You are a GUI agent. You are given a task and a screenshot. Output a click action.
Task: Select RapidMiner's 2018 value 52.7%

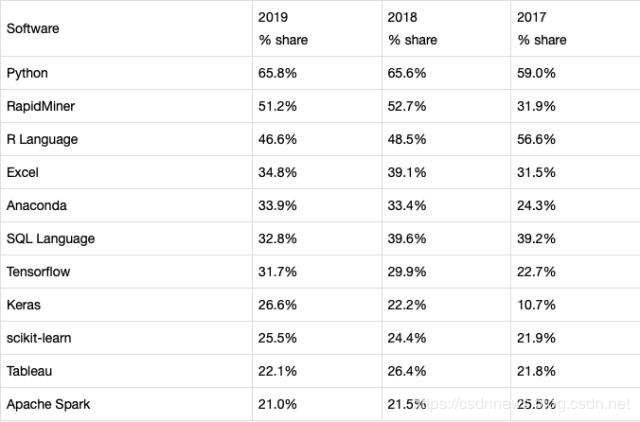pos(407,106)
